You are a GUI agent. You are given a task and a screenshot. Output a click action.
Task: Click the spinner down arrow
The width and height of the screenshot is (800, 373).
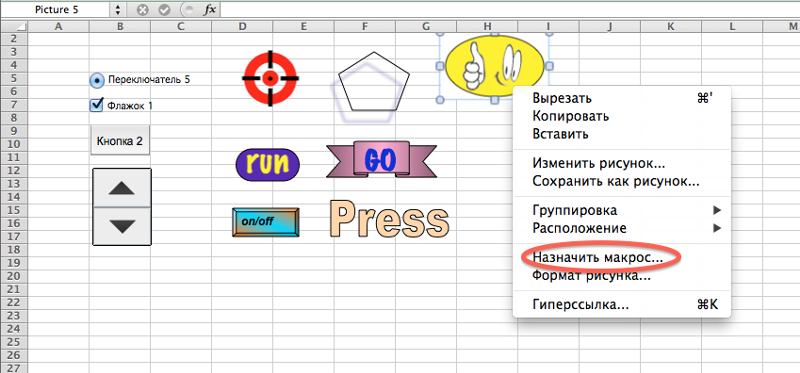[122, 226]
